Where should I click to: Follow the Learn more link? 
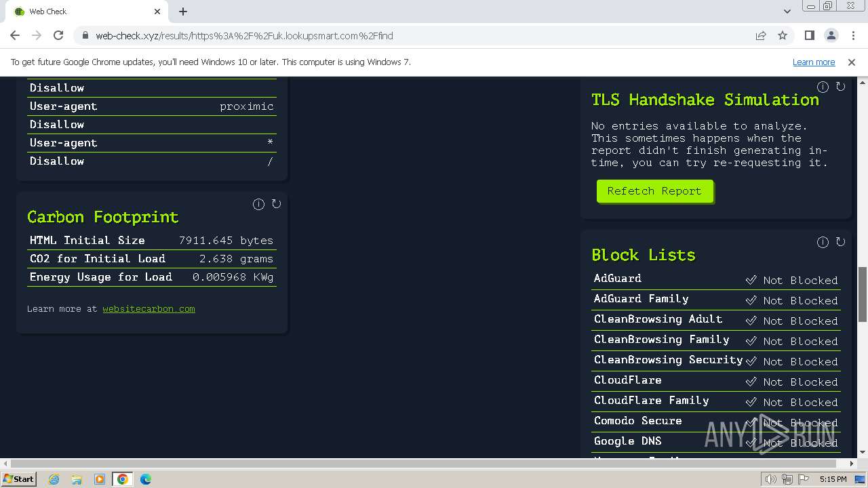[x=814, y=62]
